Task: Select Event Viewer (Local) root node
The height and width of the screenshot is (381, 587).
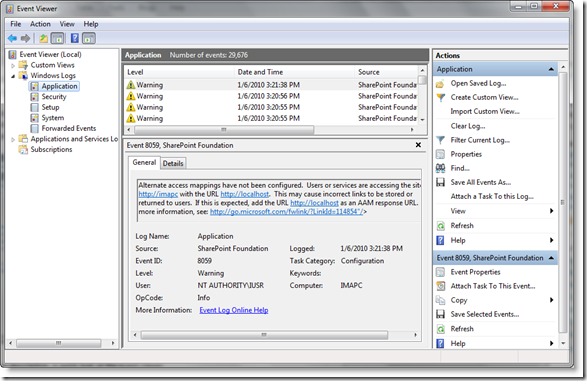Action: point(50,55)
